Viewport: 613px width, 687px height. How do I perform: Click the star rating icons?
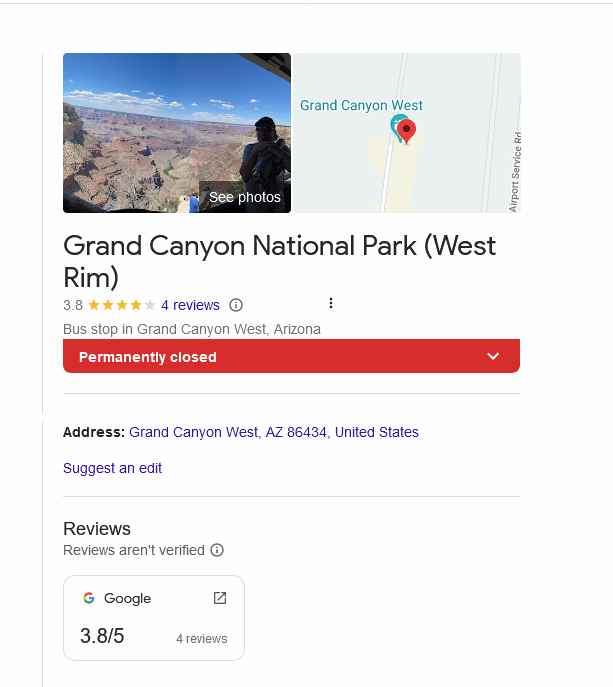pyautogui.click(x=121, y=305)
